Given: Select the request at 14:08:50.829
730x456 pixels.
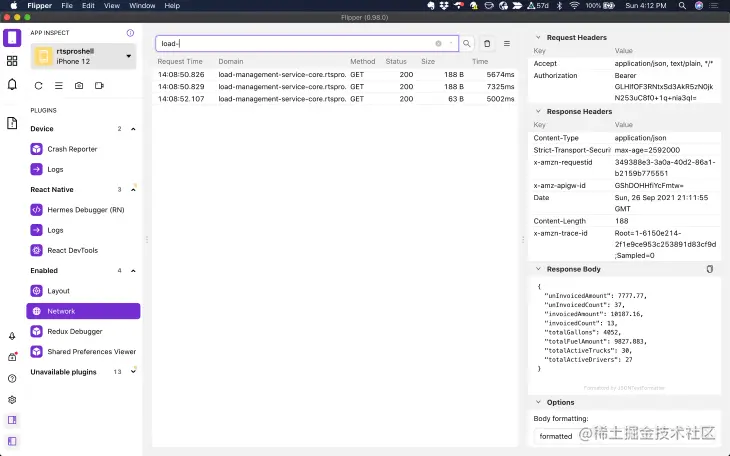Looking at the screenshot, I should click(335, 87).
